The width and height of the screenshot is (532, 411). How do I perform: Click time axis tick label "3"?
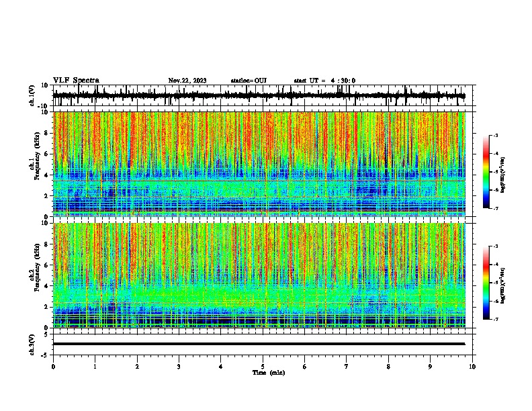pyautogui.click(x=179, y=367)
